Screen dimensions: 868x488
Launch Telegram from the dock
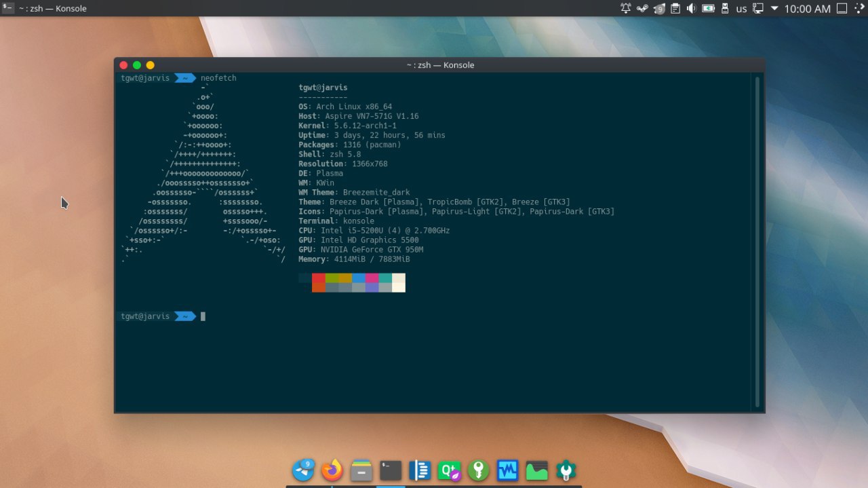[x=303, y=470]
